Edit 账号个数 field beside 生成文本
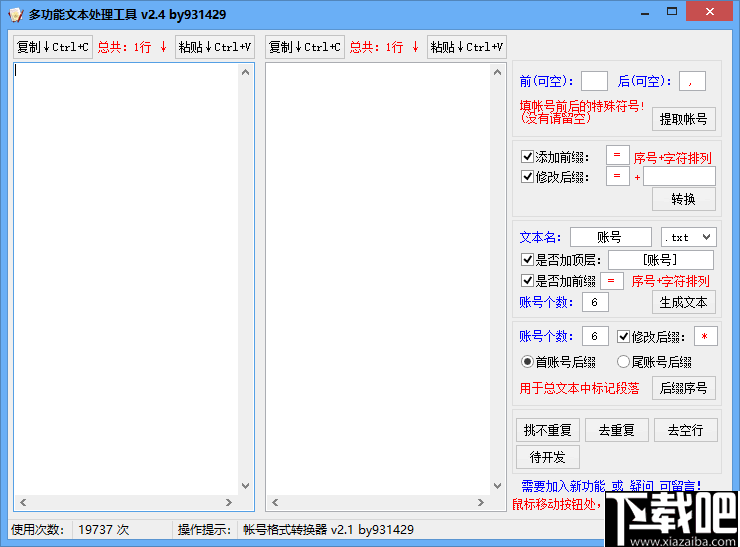Image resolution: width=740 pixels, height=547 pixels. pos(595,302)
